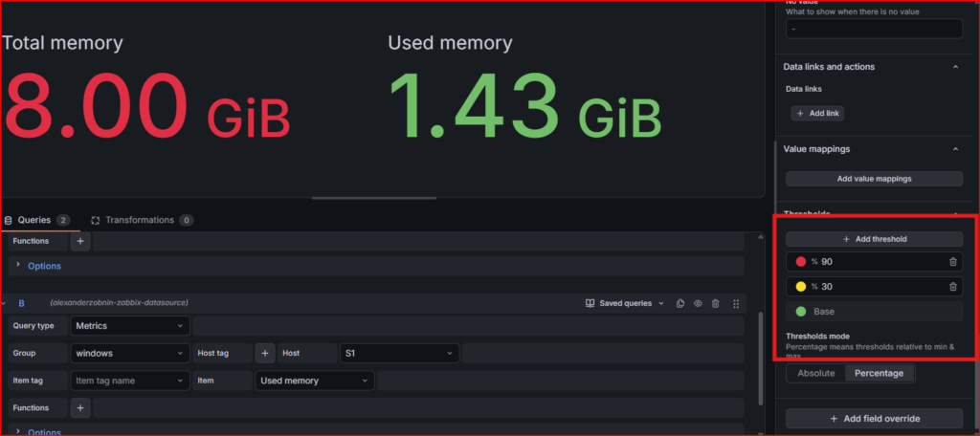Viewport: 980px width, 436px height.
Task: Click Add field override
Action: click(x=874, y=419)
